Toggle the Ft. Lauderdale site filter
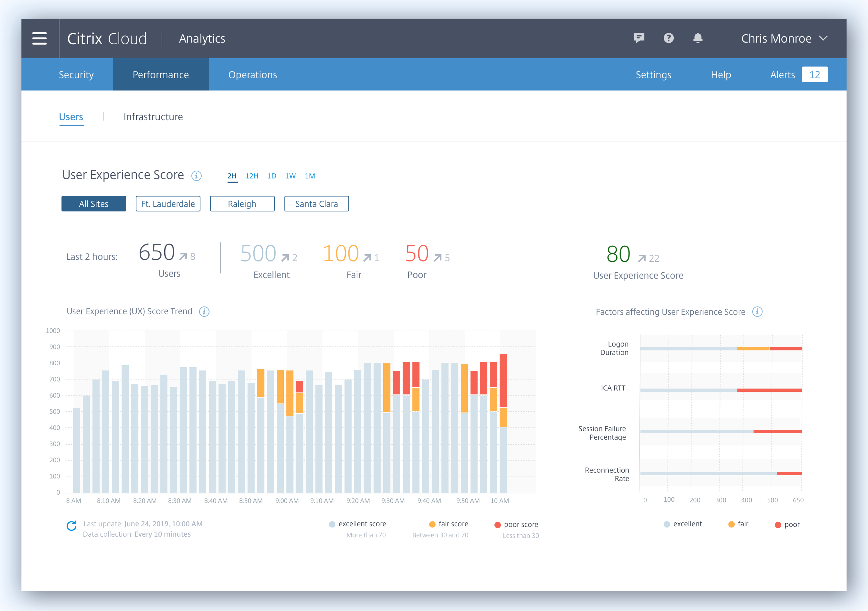The image size is (868, 611). point(168,204)
